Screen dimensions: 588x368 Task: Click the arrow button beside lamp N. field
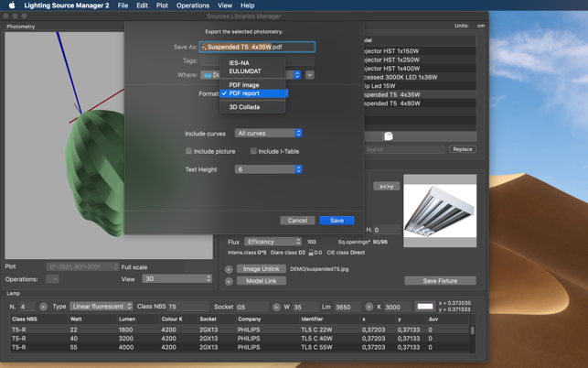44,307
